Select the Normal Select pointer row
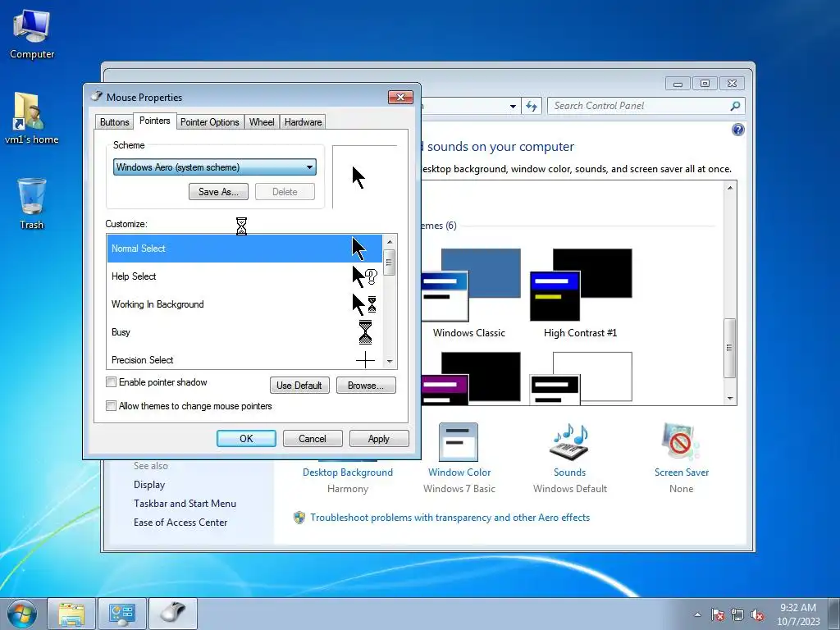The image size is (840, 630). (x=244, y=249)
